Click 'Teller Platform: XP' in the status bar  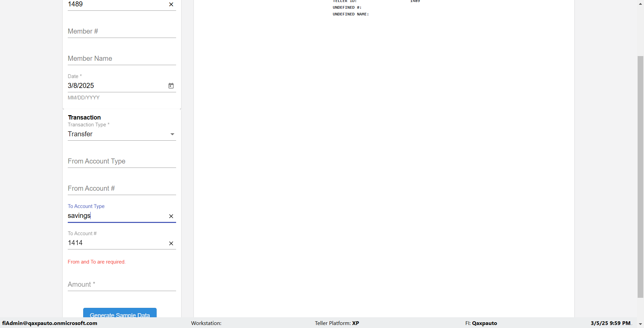337,323
